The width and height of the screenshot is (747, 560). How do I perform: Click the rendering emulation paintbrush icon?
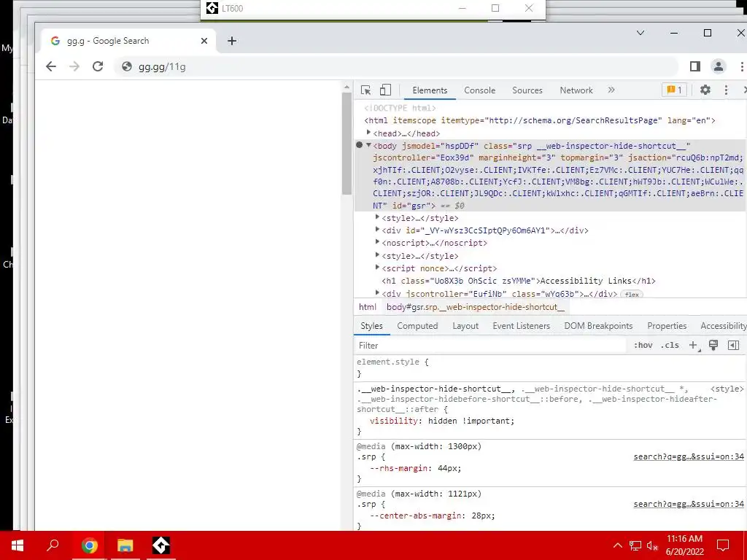pos(713,345)
